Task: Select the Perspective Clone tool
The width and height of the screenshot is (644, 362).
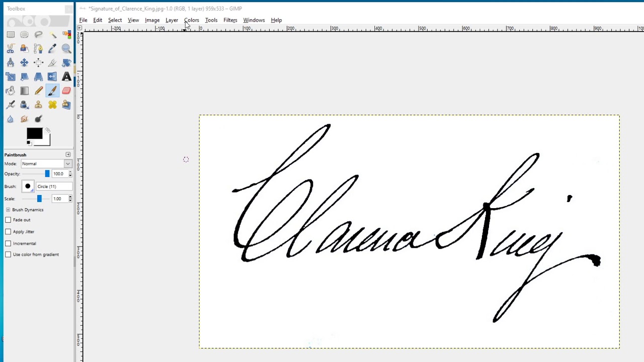Action: 66,105
